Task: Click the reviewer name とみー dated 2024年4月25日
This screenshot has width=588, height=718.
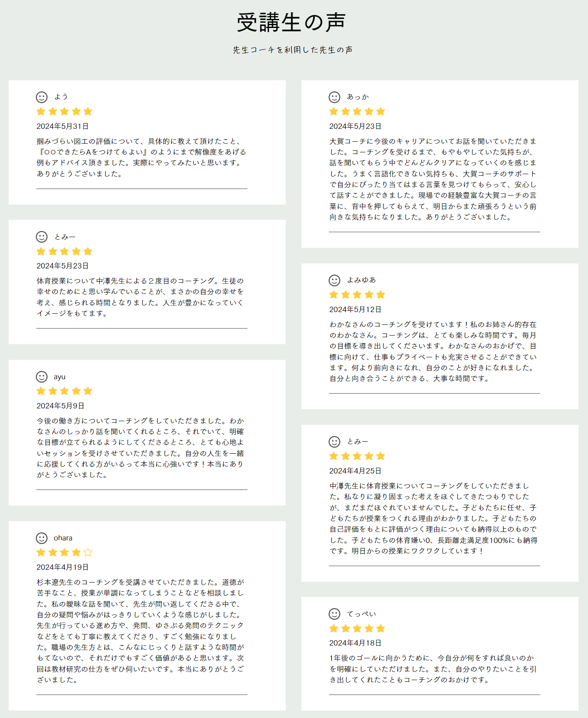Action: [357, 442]
